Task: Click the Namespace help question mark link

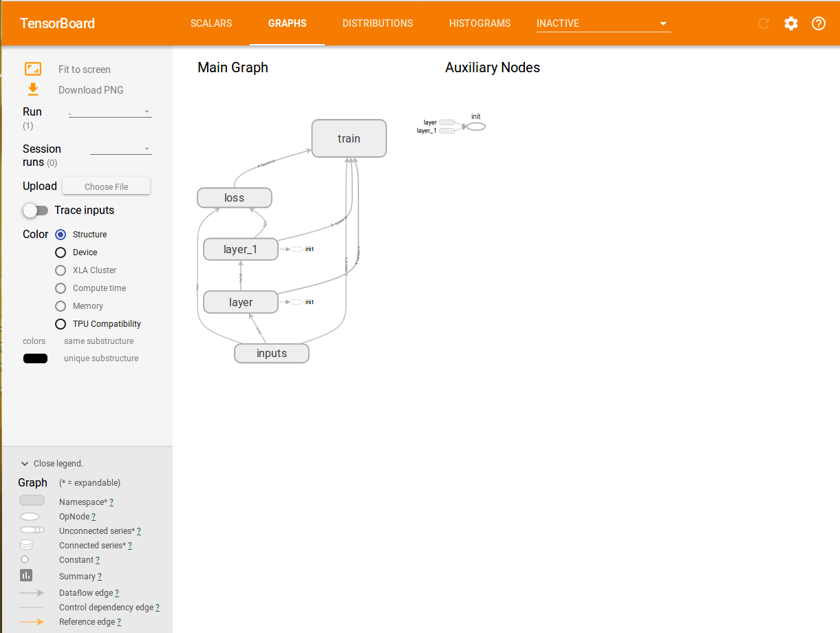Action: pyautogui.click(x=111, y=502)
